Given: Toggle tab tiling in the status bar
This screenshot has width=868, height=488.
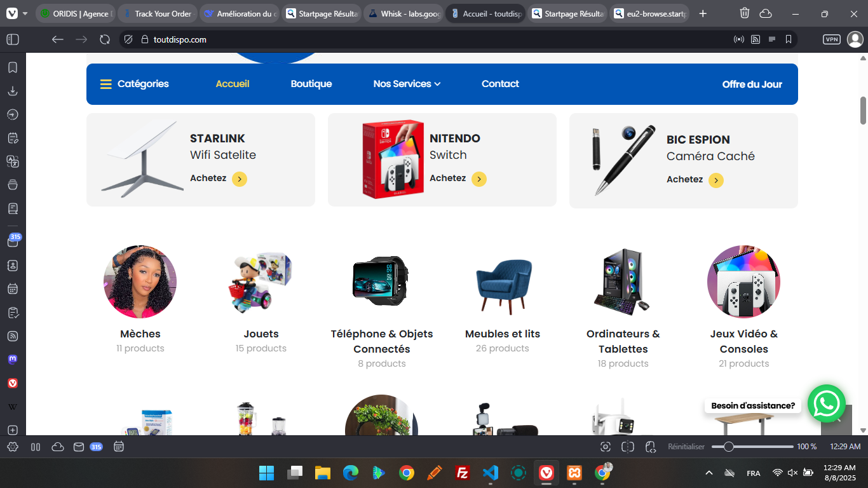Looking at the screenshot, I should 628,447.
